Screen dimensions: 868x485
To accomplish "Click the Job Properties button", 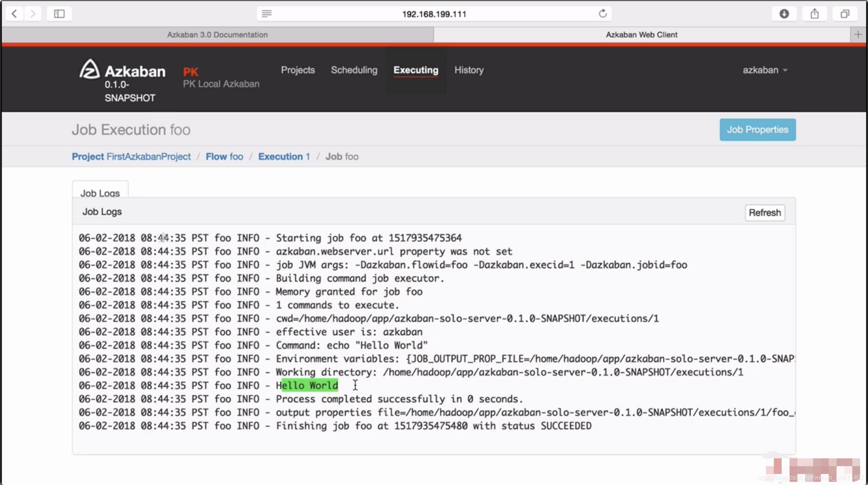I will pyautogui.click(x=757, y=129).
